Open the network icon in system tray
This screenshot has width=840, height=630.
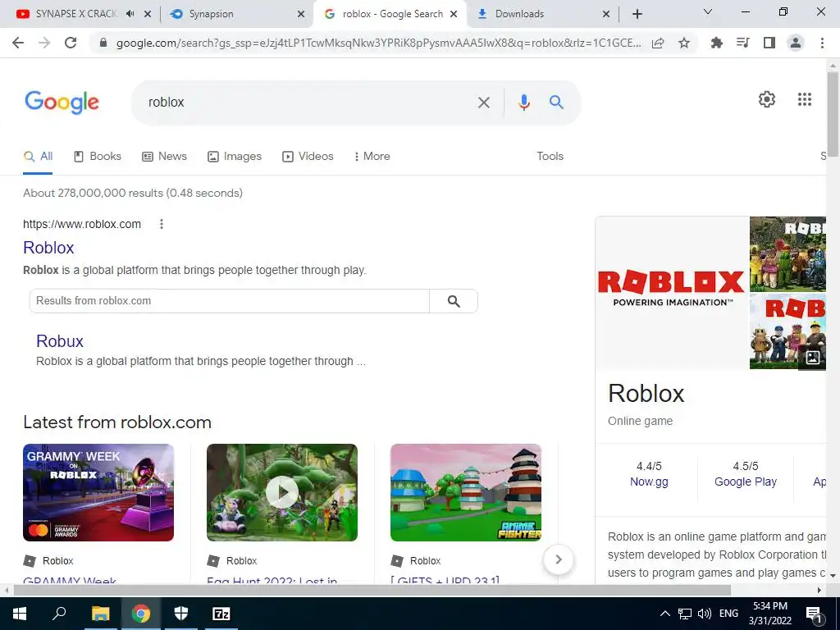pyautogui.click(x=685, y=614)
